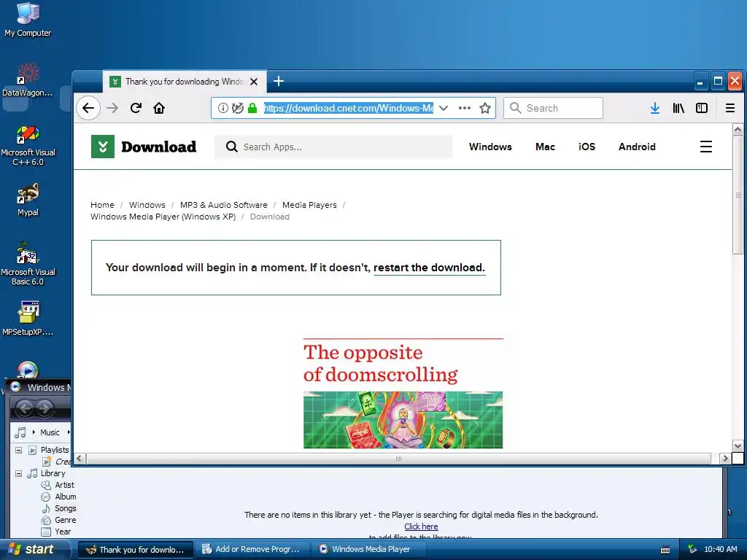Viewport: 747px width, 560px height.
Task: Open the iOS category
Action: pos(587,147)
